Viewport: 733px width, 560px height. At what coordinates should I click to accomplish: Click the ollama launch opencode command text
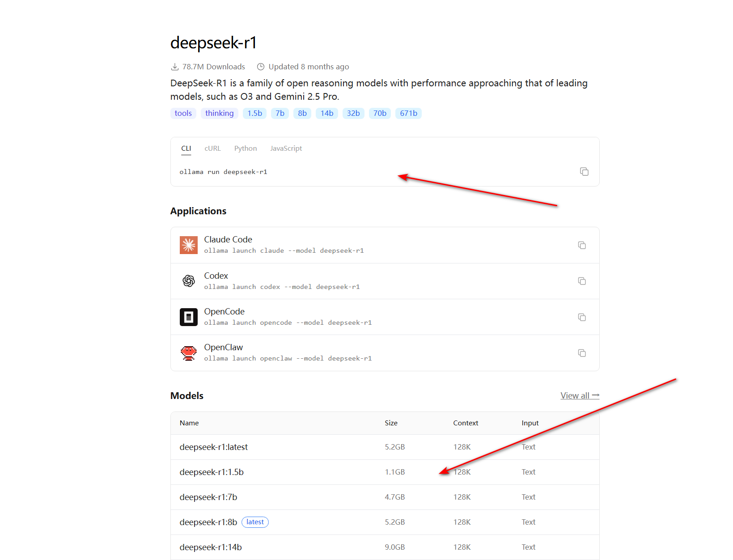point(288,322)
